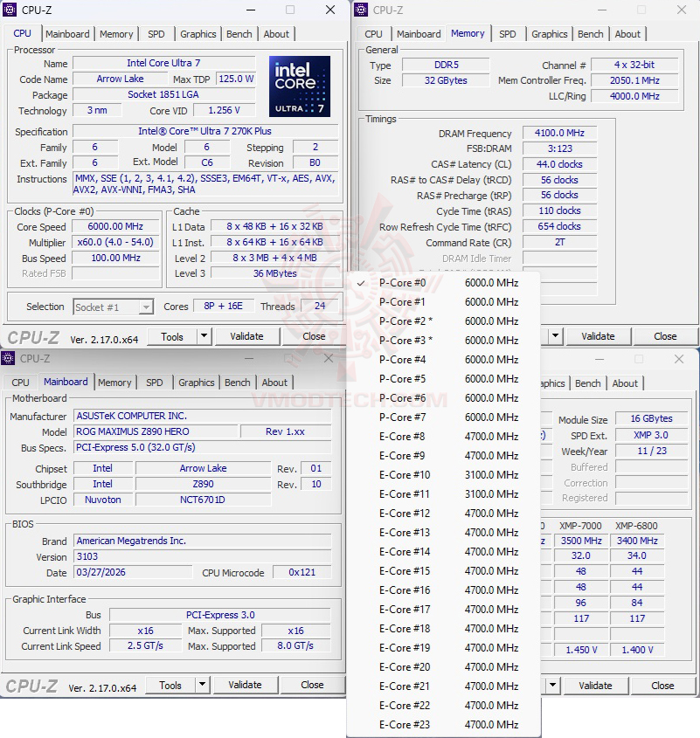Open Tools dropdown arrow in Mainboard window

coord(202,685)
